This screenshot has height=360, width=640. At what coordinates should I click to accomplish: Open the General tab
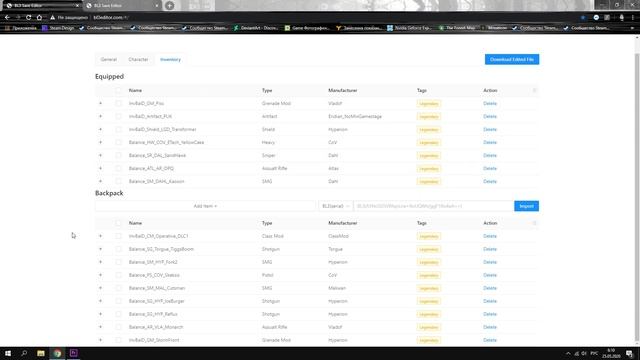click(109, 60)
